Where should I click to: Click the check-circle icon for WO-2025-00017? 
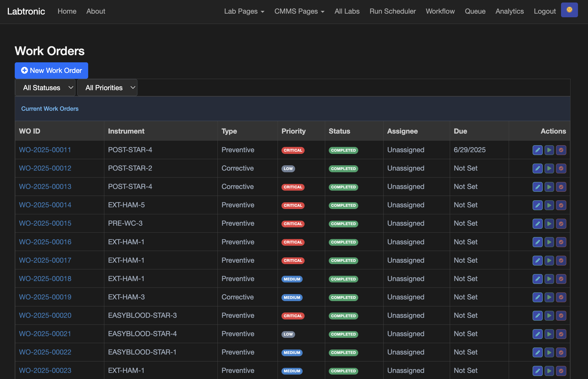[x=561, y=260]
